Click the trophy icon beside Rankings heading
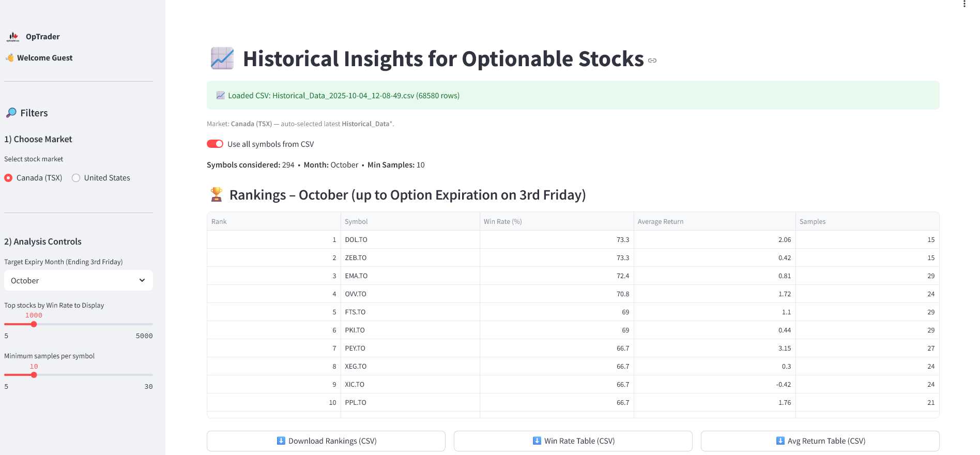980x455 pixels. [x=217, y=195]
